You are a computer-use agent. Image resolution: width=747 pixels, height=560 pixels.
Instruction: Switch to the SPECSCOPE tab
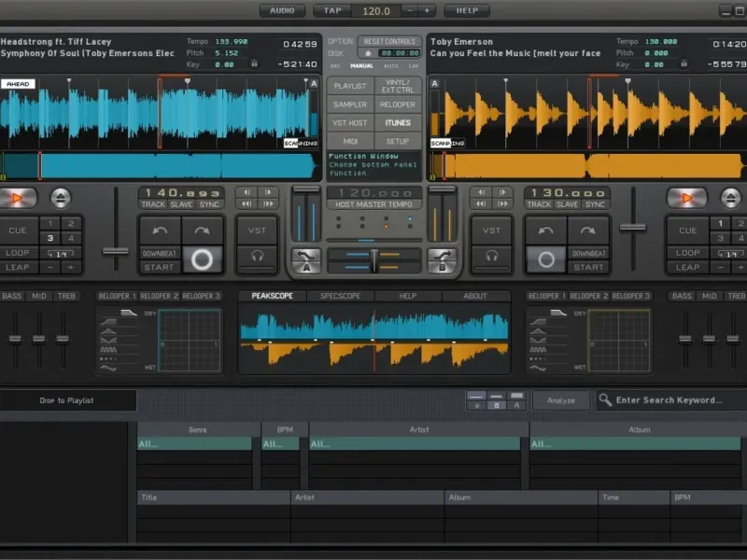coord(340,296)
